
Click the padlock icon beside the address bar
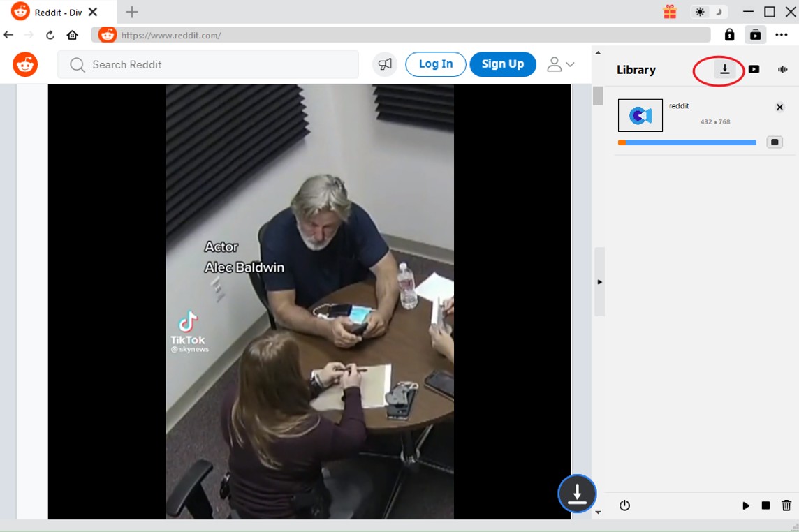[729, 35]
